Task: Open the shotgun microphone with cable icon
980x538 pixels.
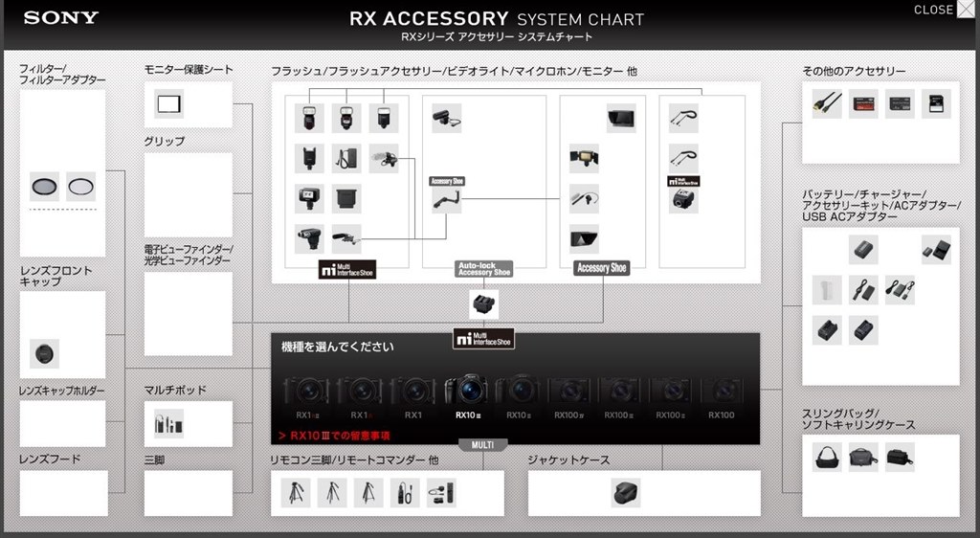Action: (x=447, y=119)
